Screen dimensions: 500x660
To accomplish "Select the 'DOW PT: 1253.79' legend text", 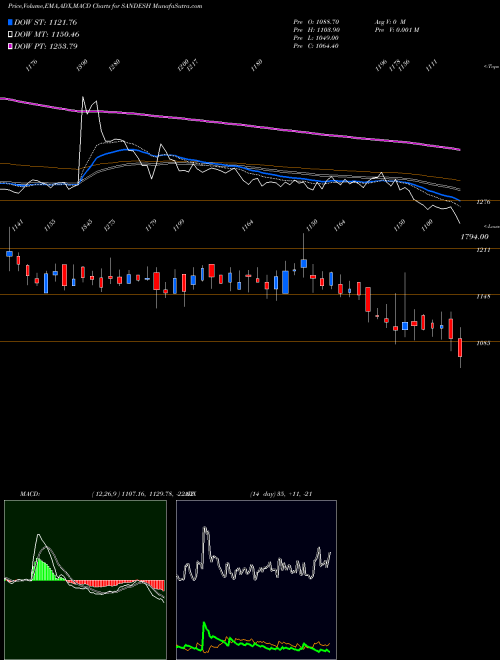I will 45,46.
